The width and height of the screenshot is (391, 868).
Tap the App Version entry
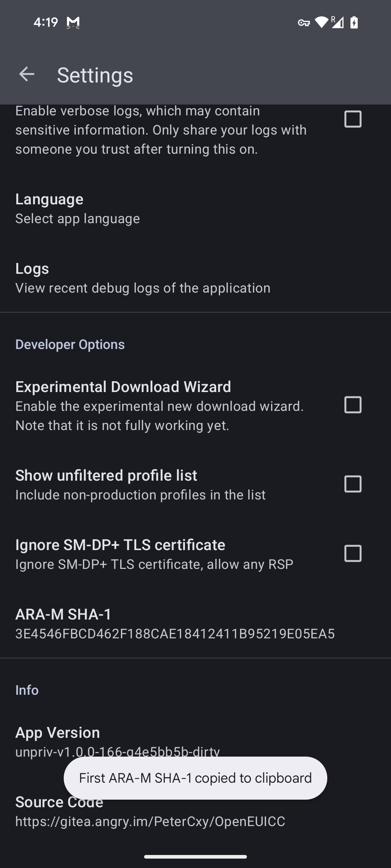point(117,738)
